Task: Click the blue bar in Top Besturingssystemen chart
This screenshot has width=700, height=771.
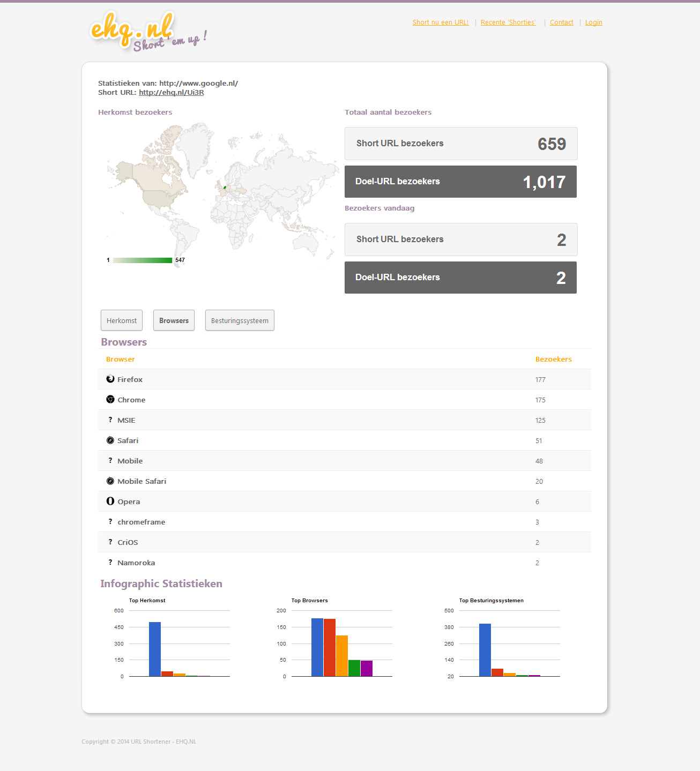Action: point(485,650)
